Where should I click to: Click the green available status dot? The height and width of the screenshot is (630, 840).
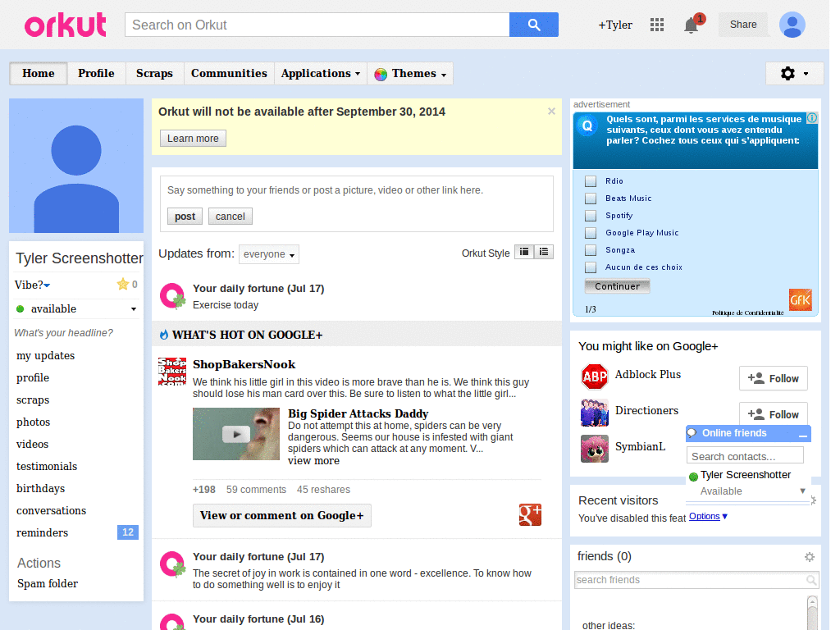(x=21, y=308)
